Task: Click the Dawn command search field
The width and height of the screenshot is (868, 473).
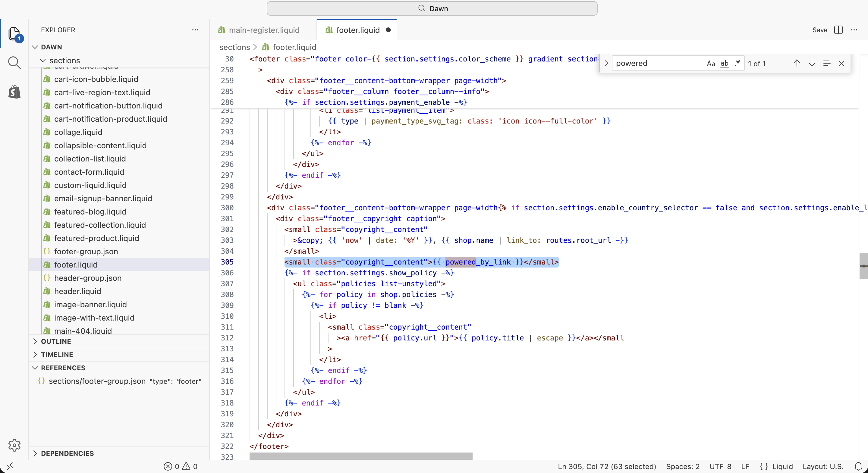Action: coord(432,8)
